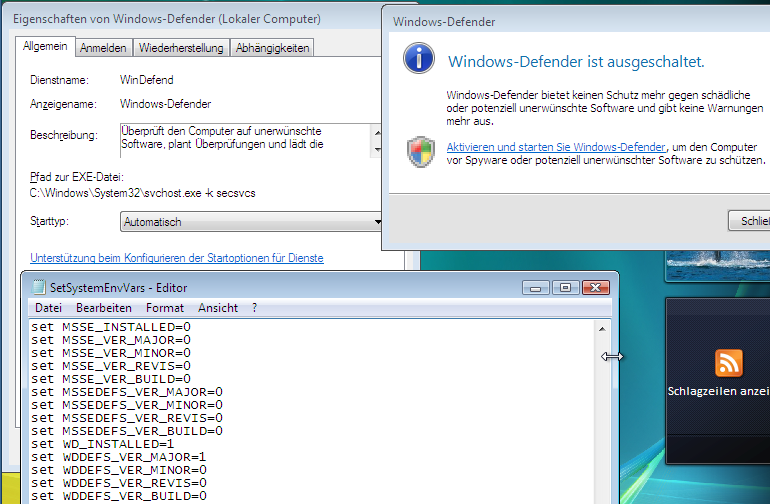Click the Editor scrollbar up arrow

(x=602, y=328)
